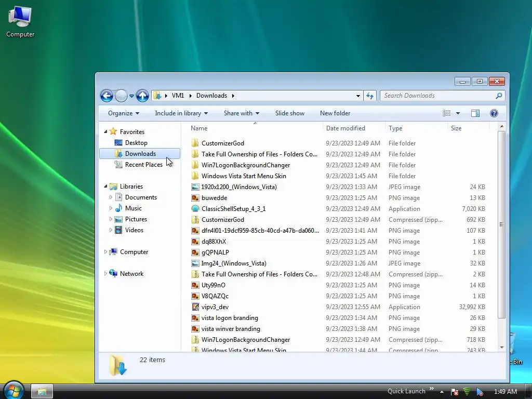Image resolution: width=532 pixels, height=399 pixels.
Task: Select the V8QAZQc PNG icon
Action: click(195, 296)
